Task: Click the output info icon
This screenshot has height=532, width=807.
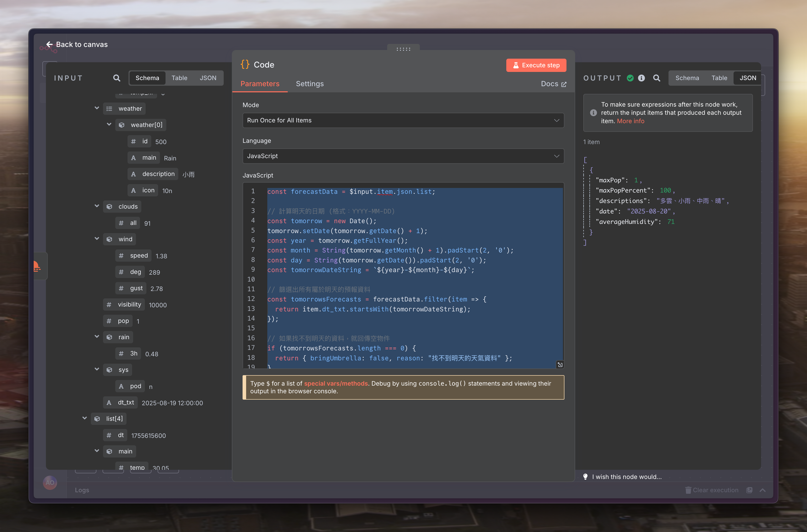Action: tap(641, 78)
